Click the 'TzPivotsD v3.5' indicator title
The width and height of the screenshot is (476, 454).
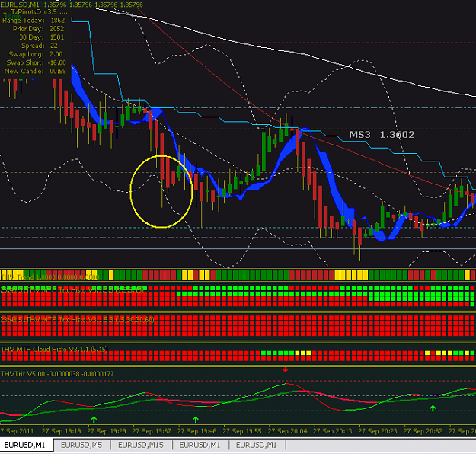coord(34,12)
